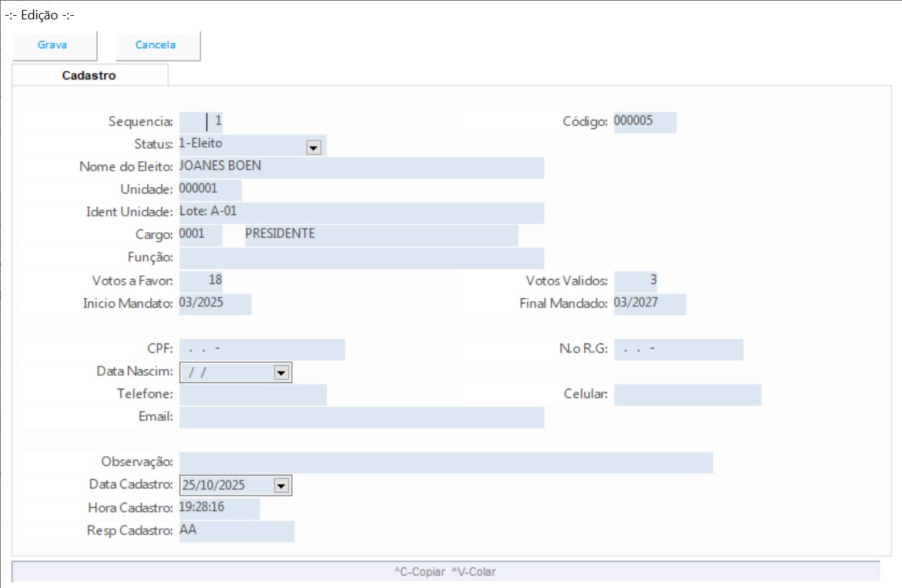Select the Final Mandado field
902x588 pixels.
coord(649,304)
